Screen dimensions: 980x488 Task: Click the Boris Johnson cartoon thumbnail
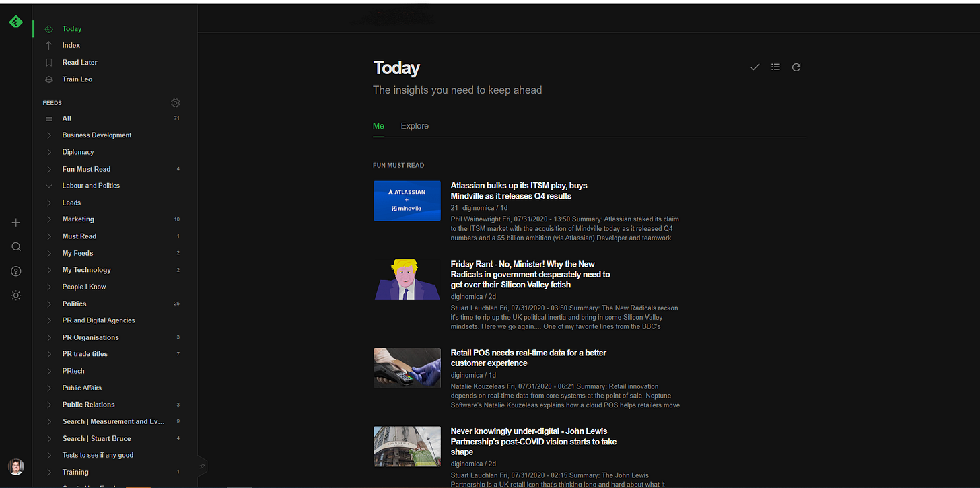coord(407,279)
